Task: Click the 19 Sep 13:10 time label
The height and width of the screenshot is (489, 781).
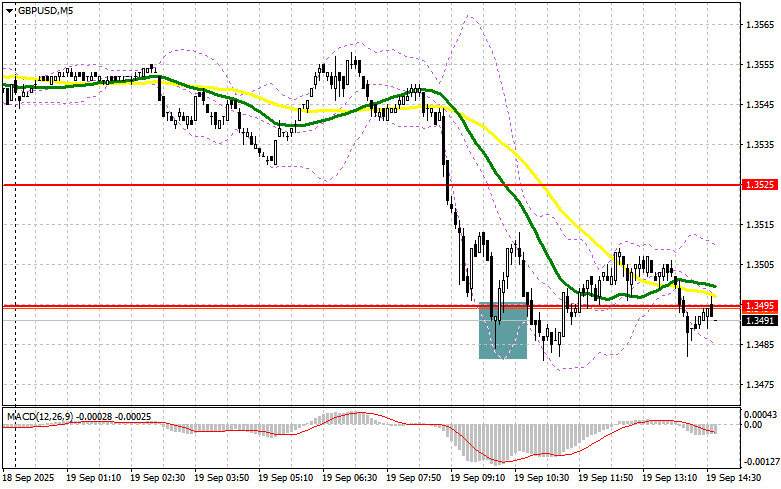Action: pyautogui.click(x=669, y=478)
